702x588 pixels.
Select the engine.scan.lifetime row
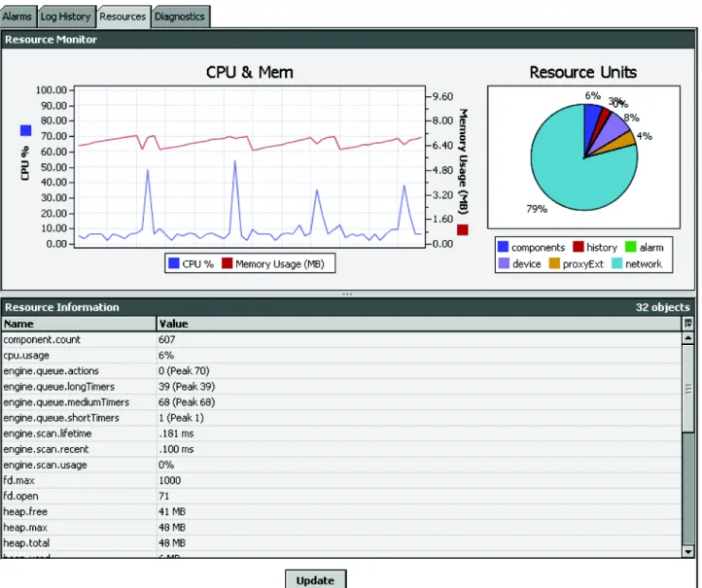pos(342,433)
